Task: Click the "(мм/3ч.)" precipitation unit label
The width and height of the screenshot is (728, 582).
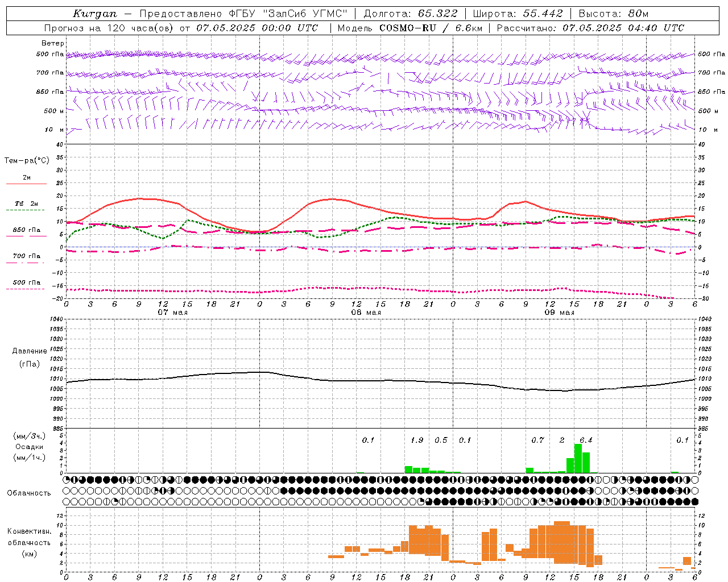Action: pyautogui.click(x=29, y=436)
